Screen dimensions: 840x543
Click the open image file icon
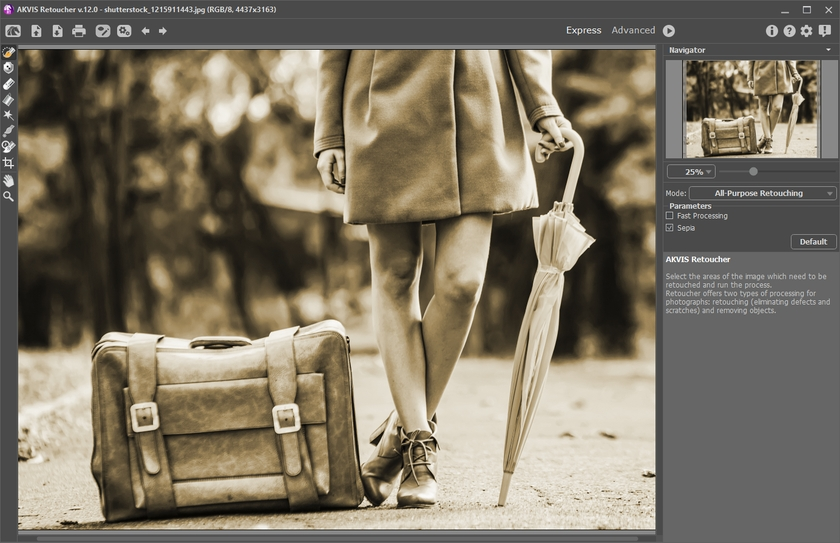[36, 31]
